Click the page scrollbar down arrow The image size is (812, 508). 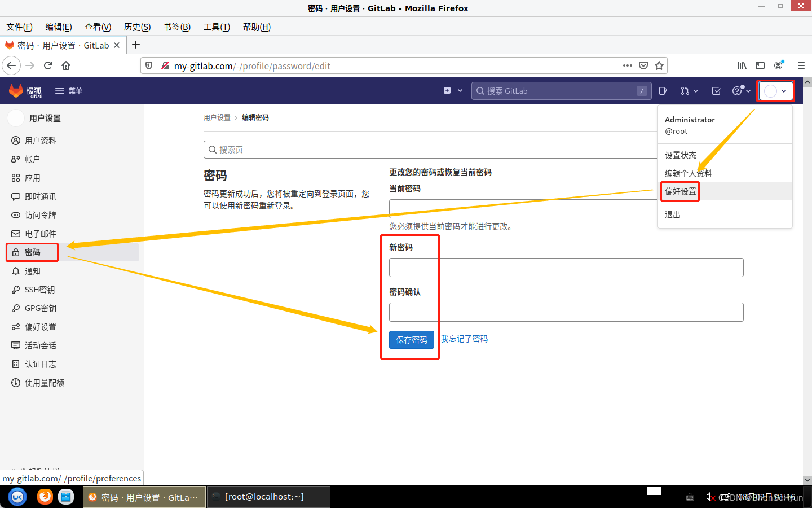[807, 480]
